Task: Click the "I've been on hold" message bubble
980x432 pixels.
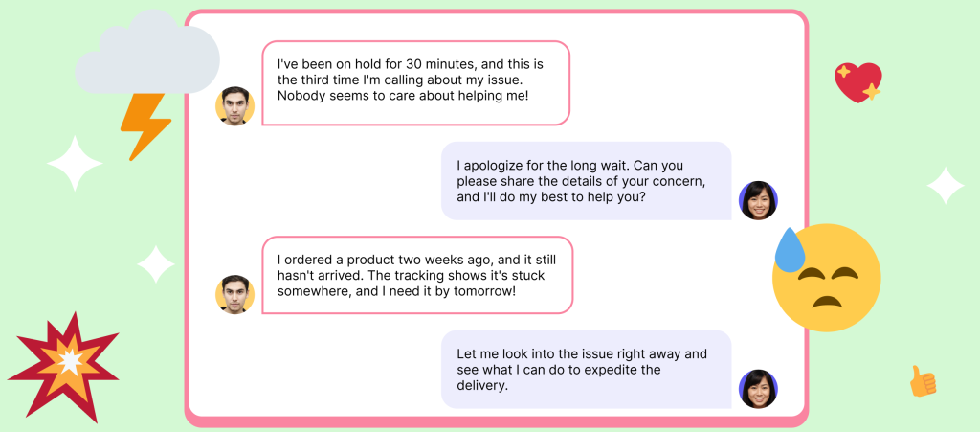Action: tap(415, 82)
